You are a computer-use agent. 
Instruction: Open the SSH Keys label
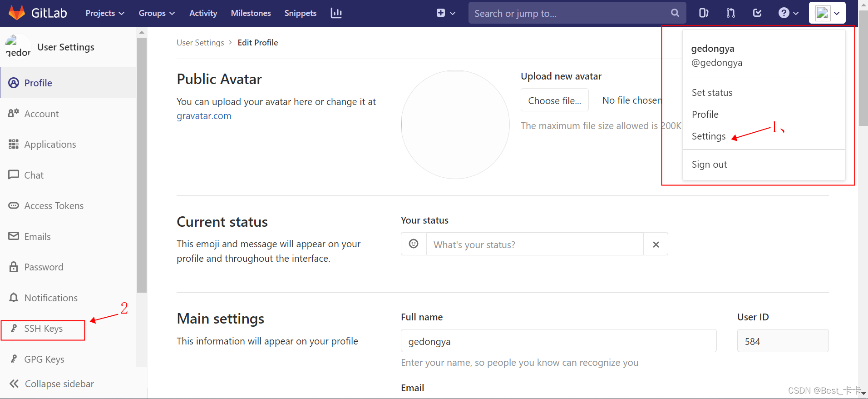pyautogui.click(x=44, y=329)
